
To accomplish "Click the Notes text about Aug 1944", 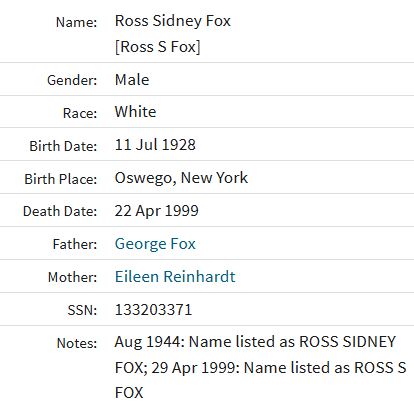I will [x=260, y=367].
